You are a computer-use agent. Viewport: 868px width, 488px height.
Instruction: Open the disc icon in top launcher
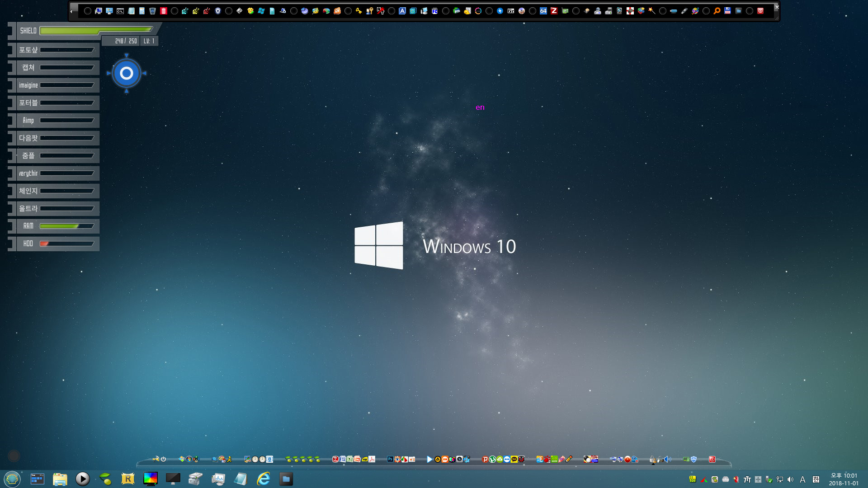(522, 11)
